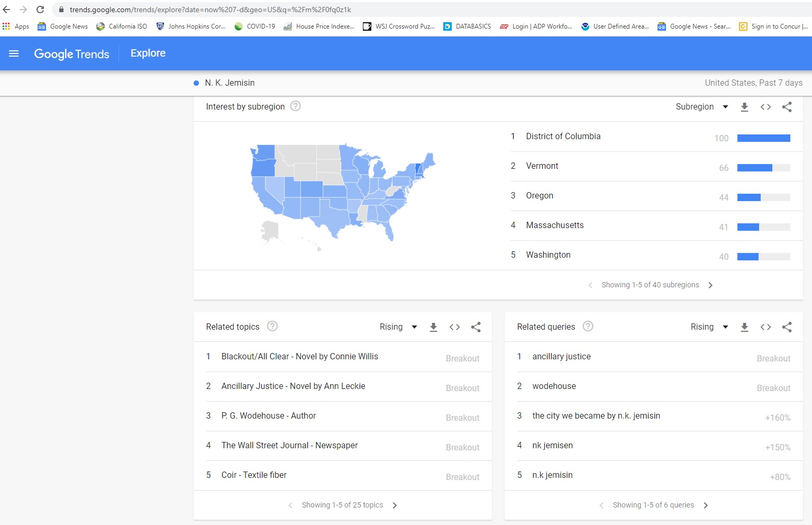Viewport: 812px width, 525px height.
Task: Reload the page with refresh icon
Action: (x=40, y=10)
